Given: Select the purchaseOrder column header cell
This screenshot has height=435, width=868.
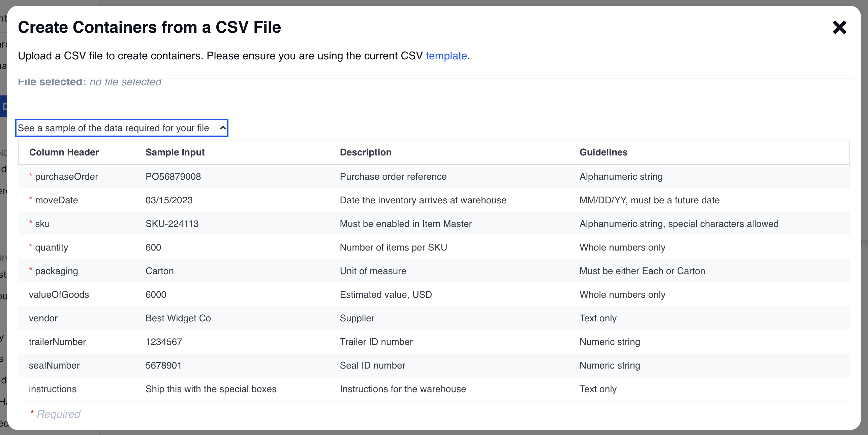Looking at the screenshot, I should point(66,177).
